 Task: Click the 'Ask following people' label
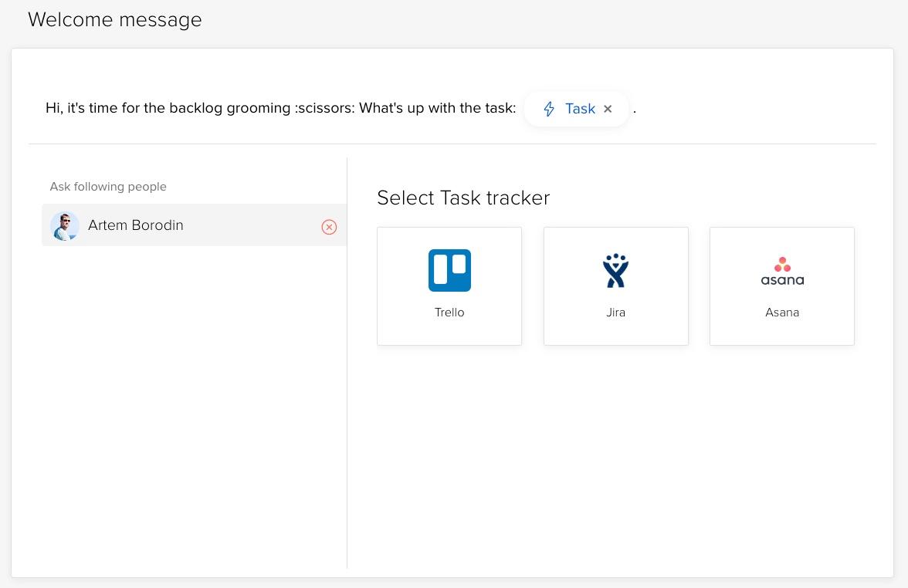tap(108, 187)
